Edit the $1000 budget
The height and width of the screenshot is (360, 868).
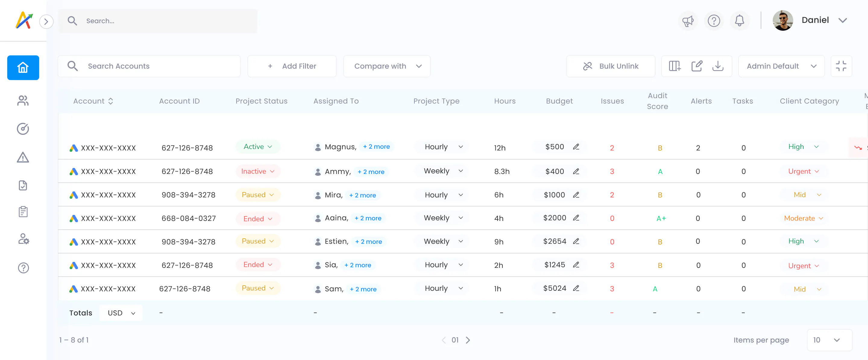coord(576,195)
